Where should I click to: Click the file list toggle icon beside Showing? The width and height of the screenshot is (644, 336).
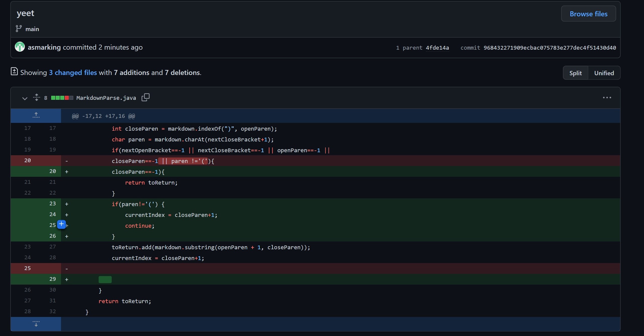point(14,71)
